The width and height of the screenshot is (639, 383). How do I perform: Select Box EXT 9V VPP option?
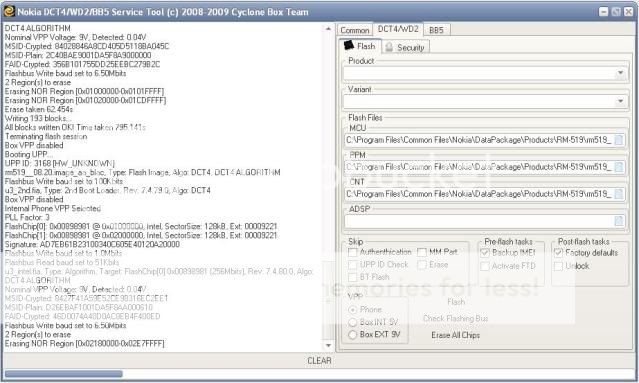pos(353,335)
